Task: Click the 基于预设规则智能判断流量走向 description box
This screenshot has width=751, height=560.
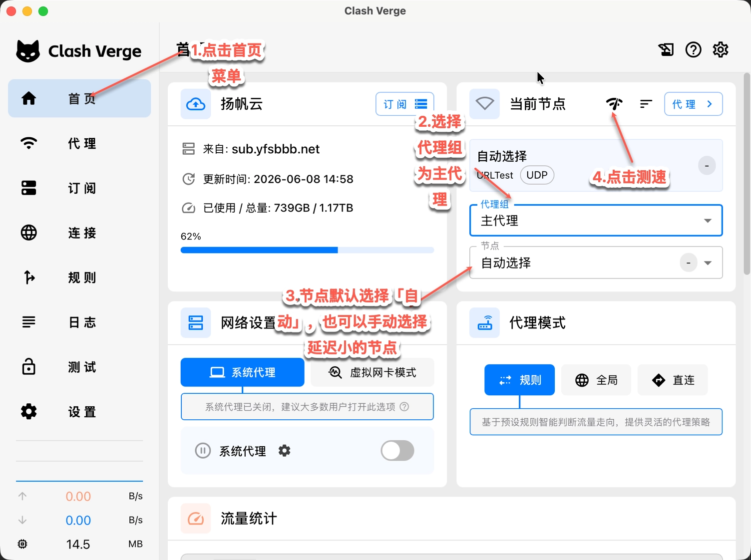Action: pyautogui.click(x=596, y=422)
